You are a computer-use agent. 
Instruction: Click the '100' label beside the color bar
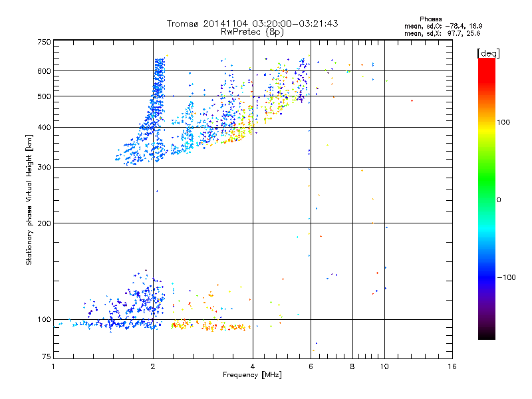(503, 122)
